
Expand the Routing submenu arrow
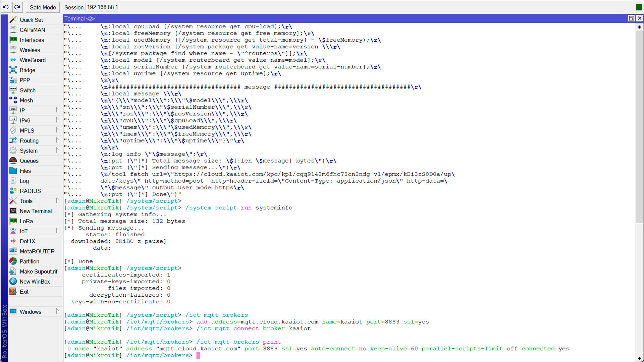[x=57, y=140]
